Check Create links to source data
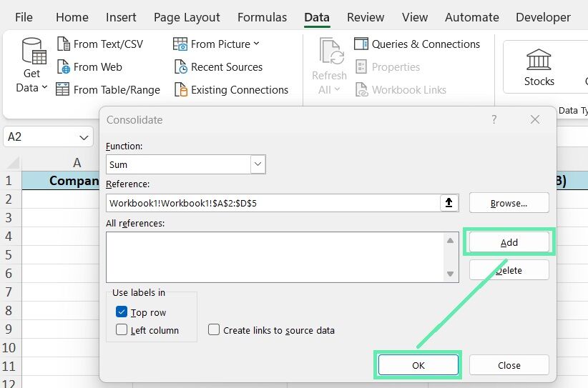The height and width of the screenshot is (388, 588). [214, 329]
